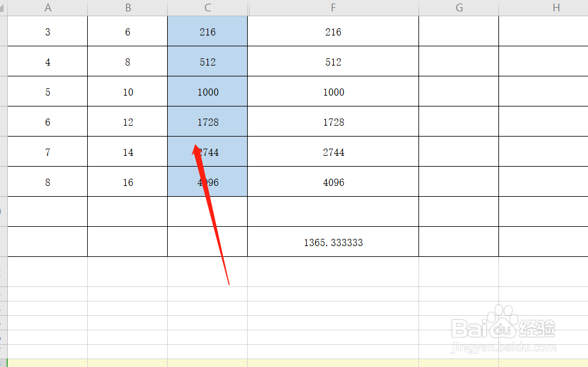Click cell with value 6 in column B
588x367 pixels.
[127, 31]
